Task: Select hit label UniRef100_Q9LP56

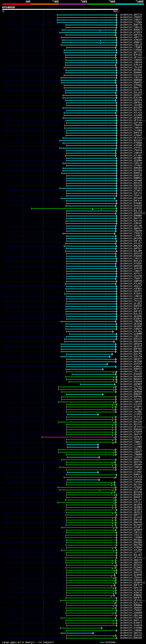Action: [x=131, y=389]
